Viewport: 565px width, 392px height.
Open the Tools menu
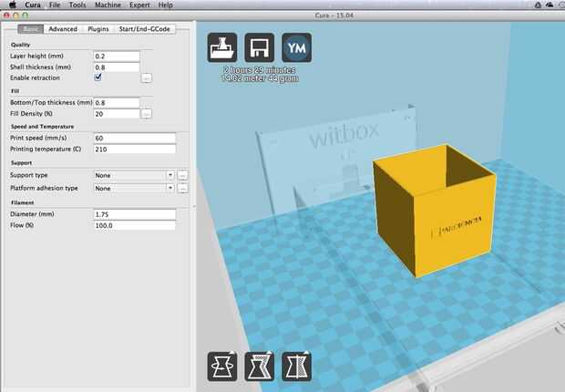tap(77, 5)
